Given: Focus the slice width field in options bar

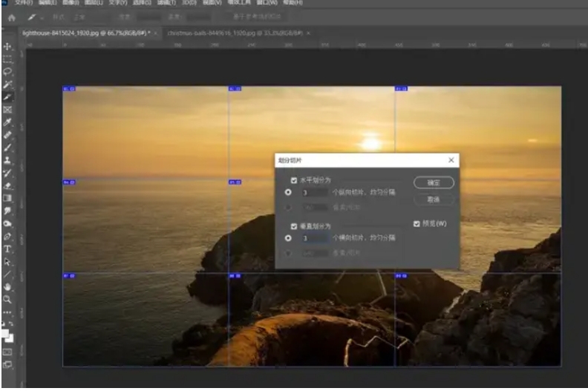Looking at the screenshot, I should click(149, 17).
